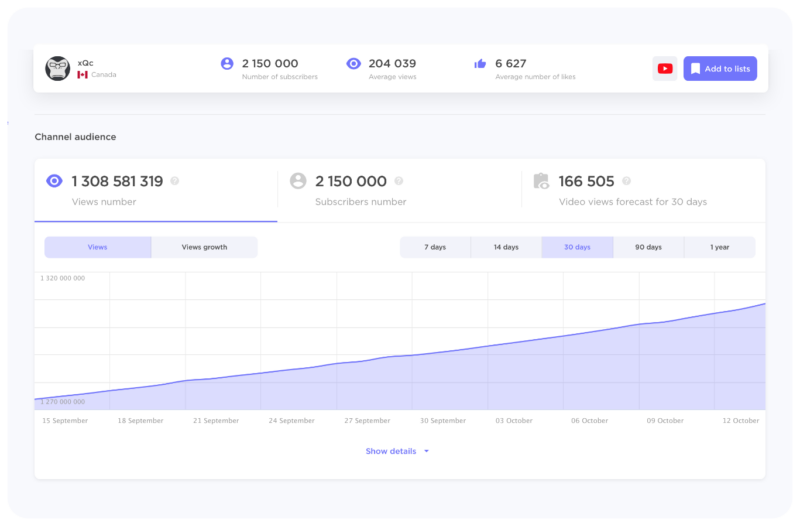The image size is (800, 526).
Task: Click the eye icon beside 1 308 581 319
Action: (55, 181)
